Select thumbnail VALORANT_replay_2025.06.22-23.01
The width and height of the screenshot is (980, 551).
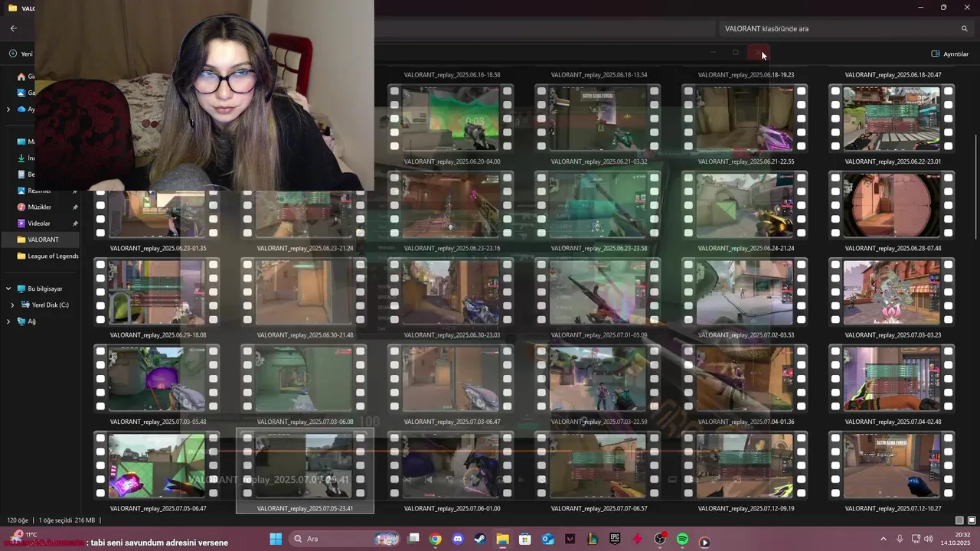(x=893, y=118)
